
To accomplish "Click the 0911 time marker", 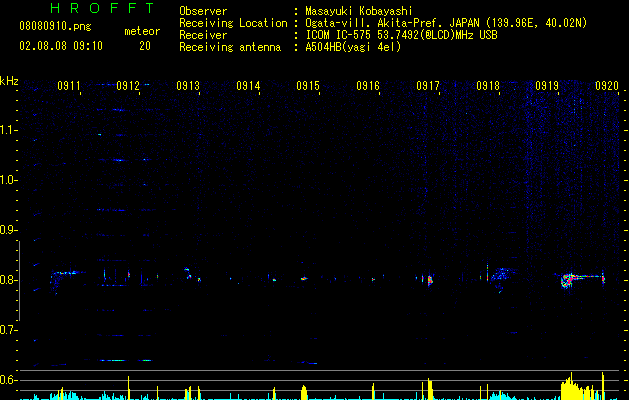I will click(x=69, y=85).
